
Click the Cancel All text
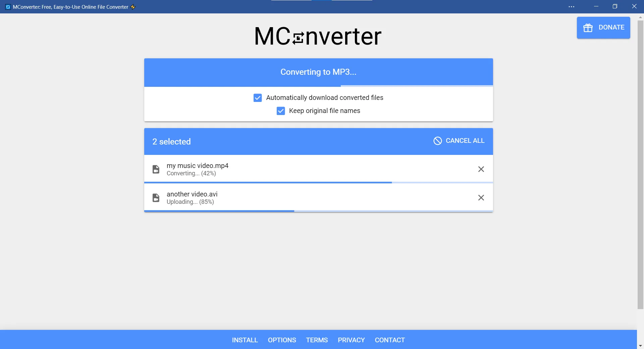coord(465,141)
